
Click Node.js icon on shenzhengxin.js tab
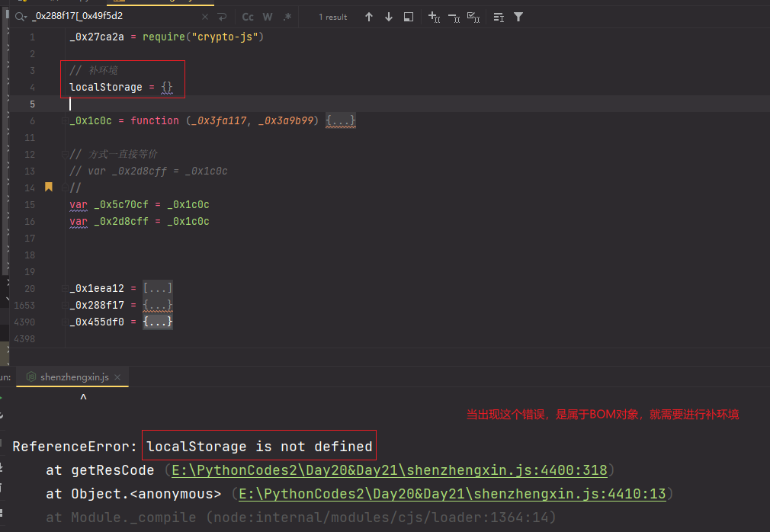pos(31,377)
